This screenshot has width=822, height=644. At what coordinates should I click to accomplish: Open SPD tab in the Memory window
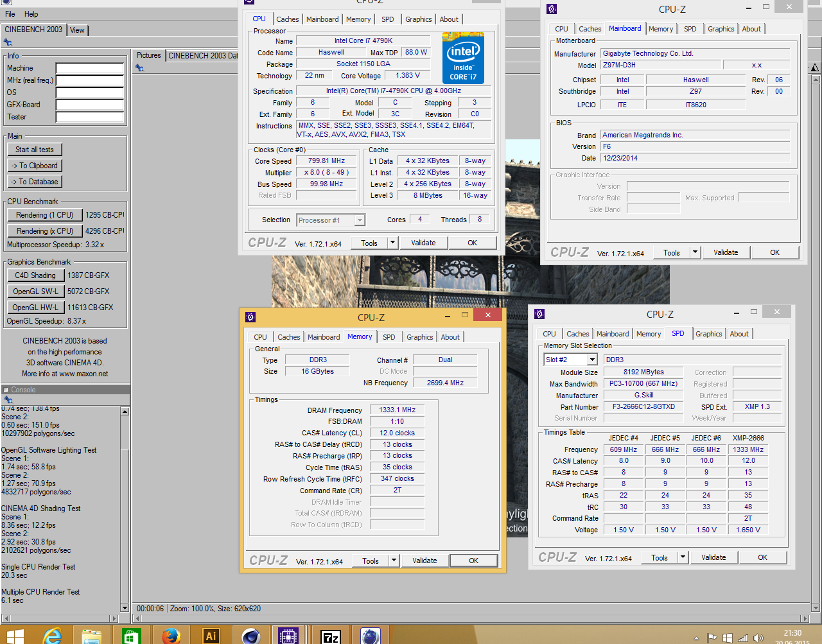(x=389, y=337)
